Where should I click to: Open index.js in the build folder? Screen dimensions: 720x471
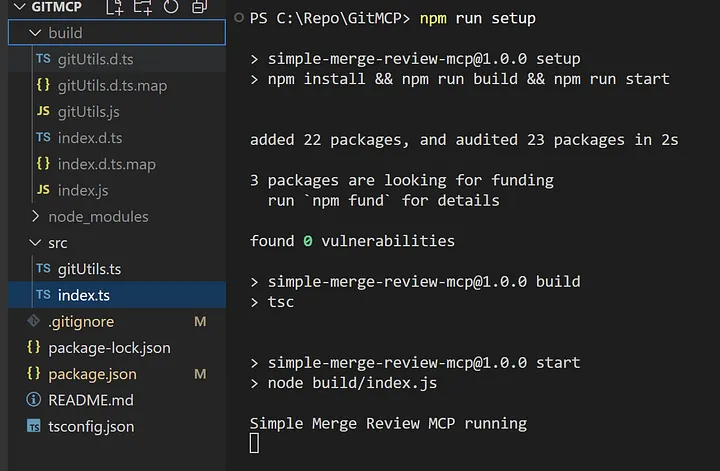(x=82, y=190)
